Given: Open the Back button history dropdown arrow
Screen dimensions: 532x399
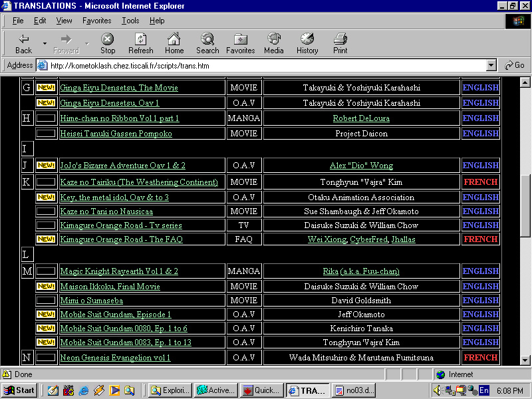Looking at the screenshot, I should (x=45, y=44).
